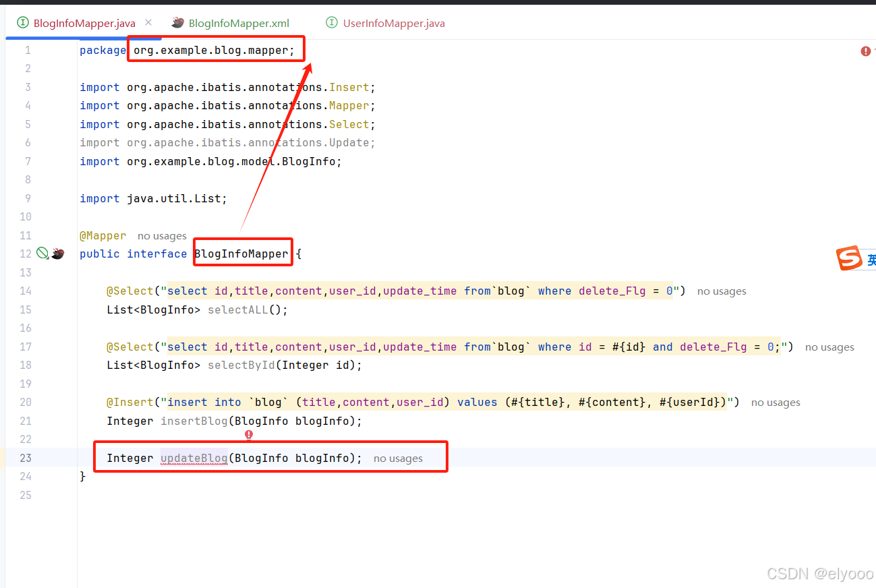Switch to the UserInfoMapper.java tab
This screenshot has height=588, width=876.
tap(394, 22)
